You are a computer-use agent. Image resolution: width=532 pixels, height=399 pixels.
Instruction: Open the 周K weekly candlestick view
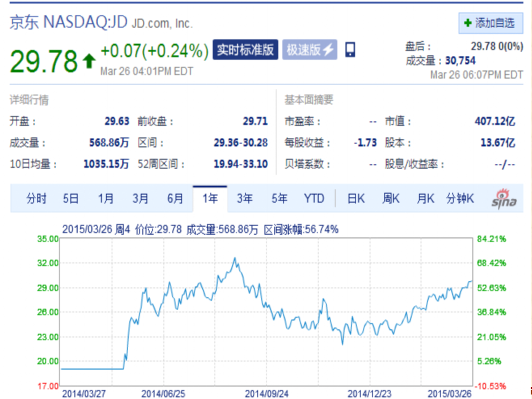coord(391,199)
